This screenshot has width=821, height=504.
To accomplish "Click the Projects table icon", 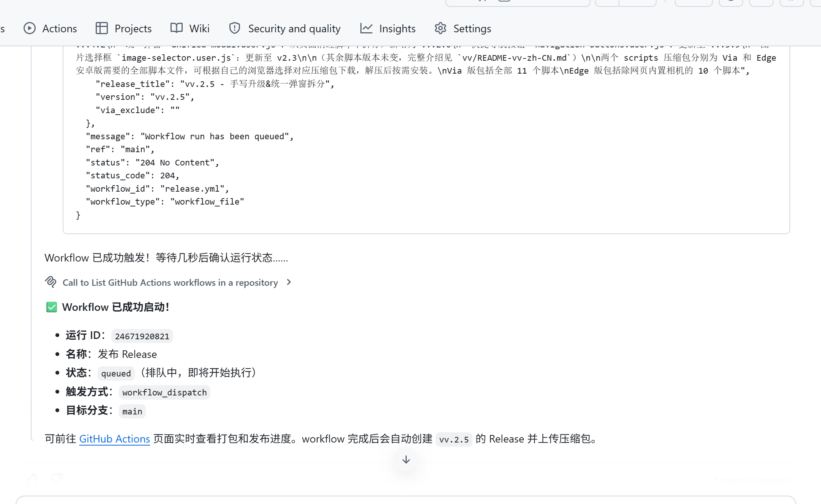I will [101, 28].
